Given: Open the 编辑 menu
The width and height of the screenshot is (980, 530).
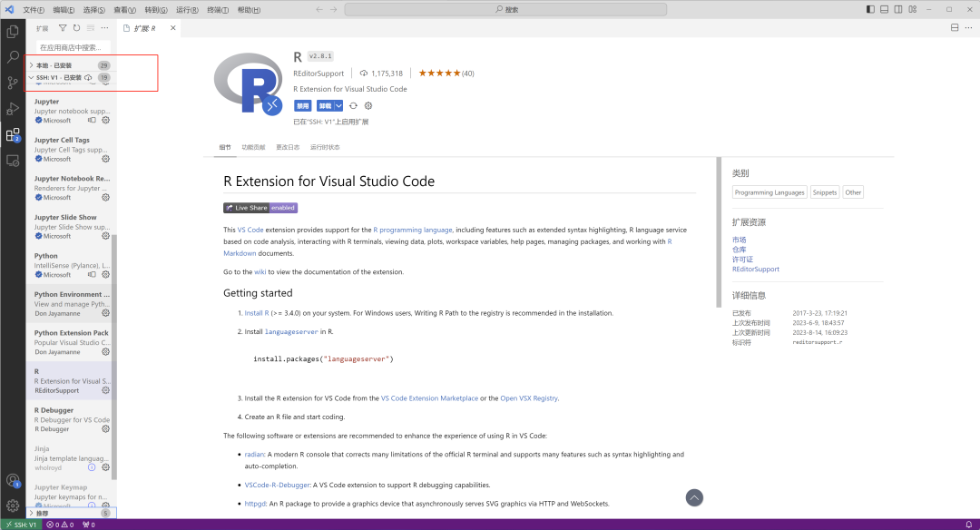Looking at the screenshot, I should (64, 9).
